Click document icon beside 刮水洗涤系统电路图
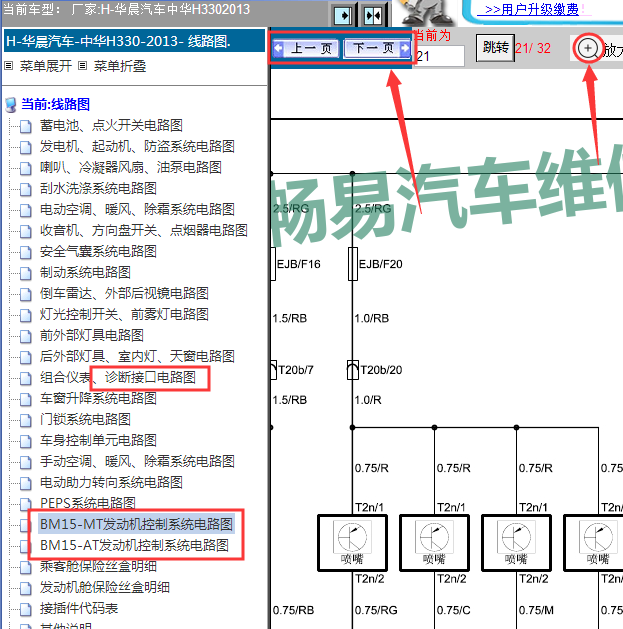The width and height of the screenshot is (623, 629). click(26, 189)
